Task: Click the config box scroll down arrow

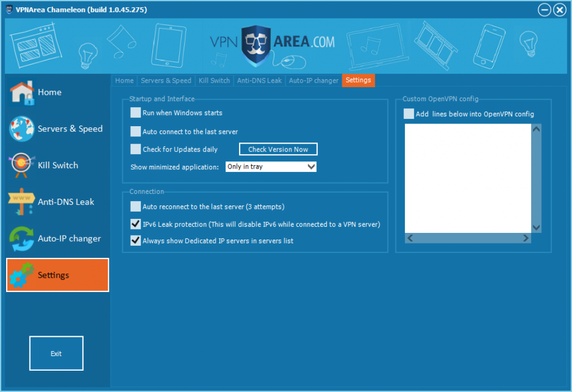Action: click(x=536, y=227)
